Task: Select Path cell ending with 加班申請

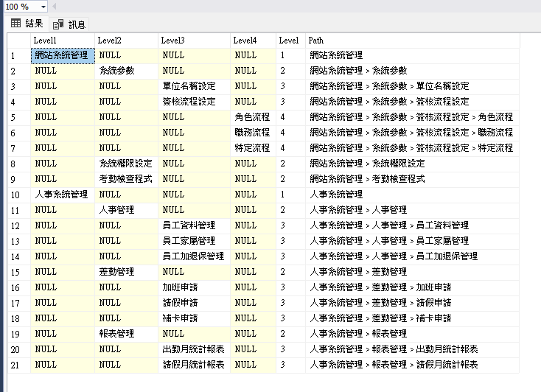Action: pos(413,287)
